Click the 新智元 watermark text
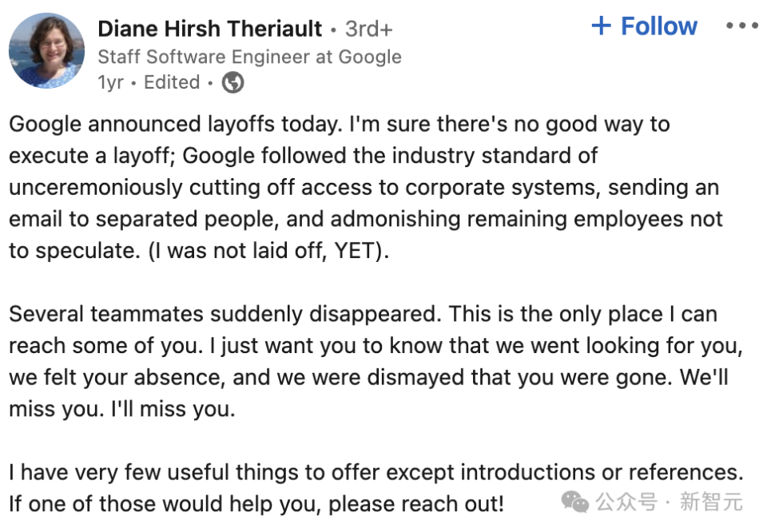This screenshot has width=767, height=532. 711,502
